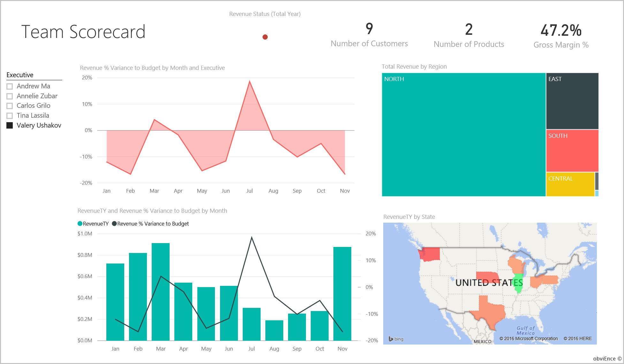The image size is (624, 364).
Task: Uncheck the Valery Ushakov executive checkbox
Action: coord(10,125)
